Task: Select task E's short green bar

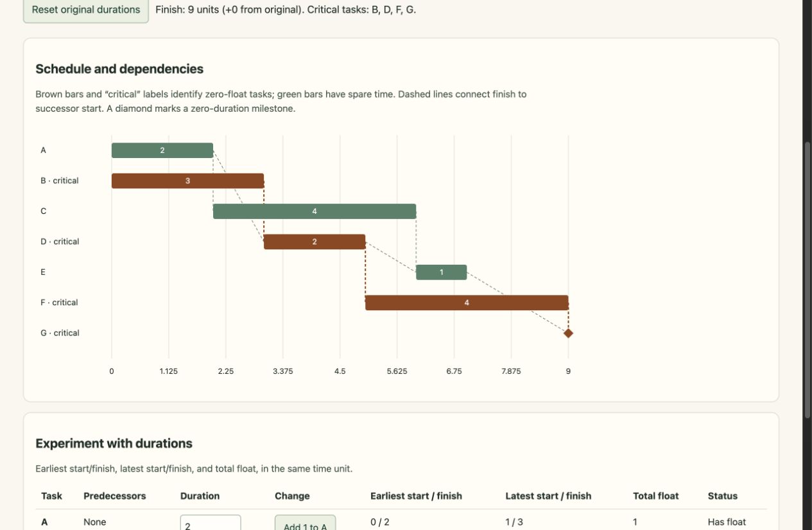Action: [x=441, y=272]
